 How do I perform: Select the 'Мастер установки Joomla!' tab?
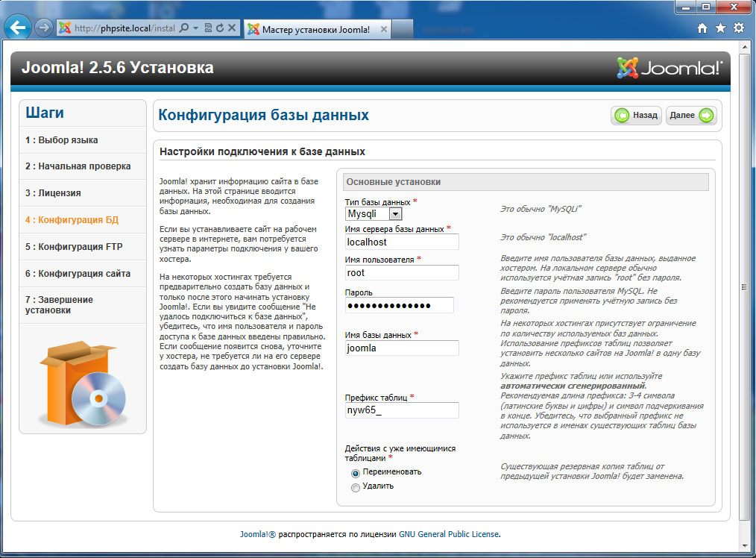click(318, 29)
